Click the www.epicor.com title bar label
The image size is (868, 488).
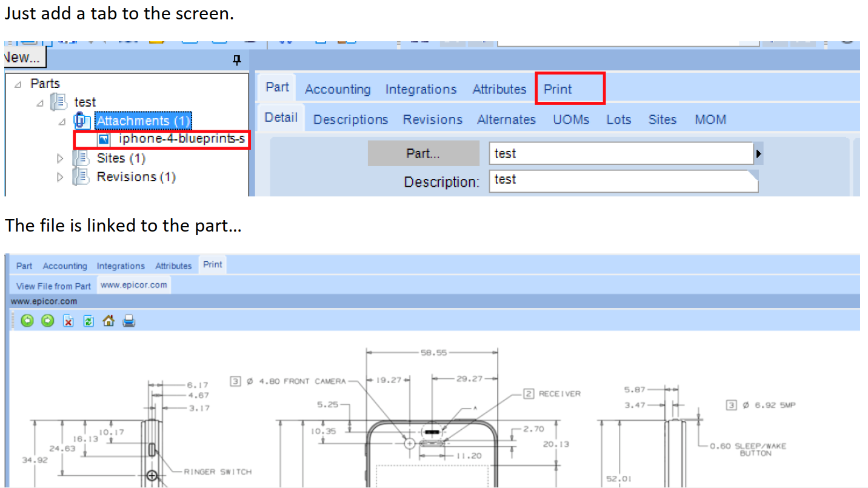point(44,301)
